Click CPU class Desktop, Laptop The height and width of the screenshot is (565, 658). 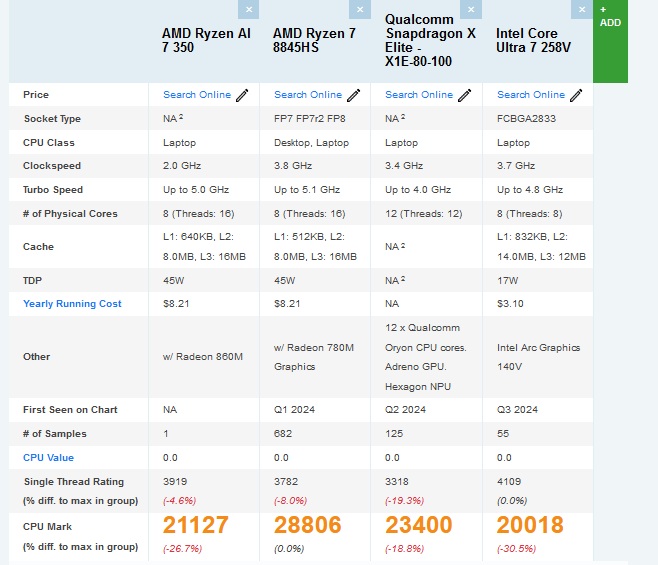(311, 143)
